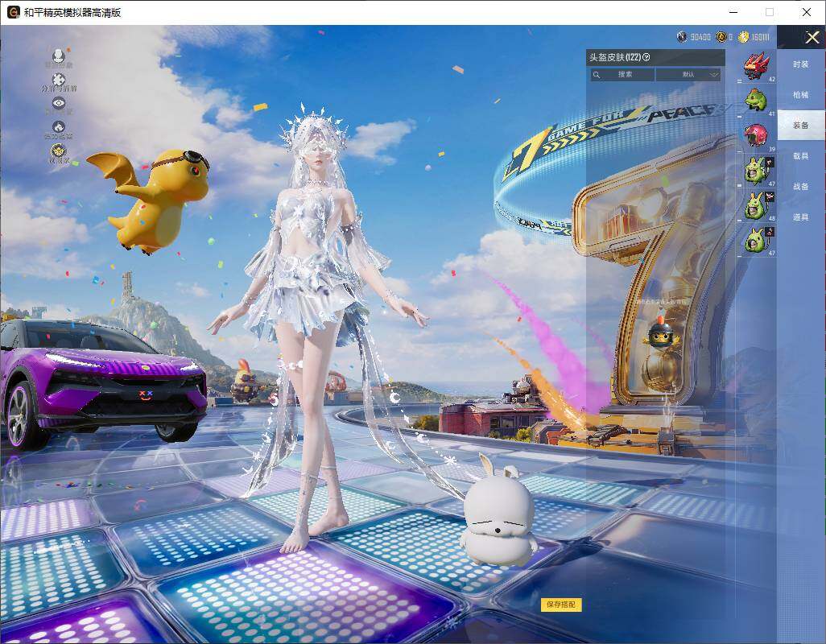Close the wardrobe panel with the X

(812, 37)
